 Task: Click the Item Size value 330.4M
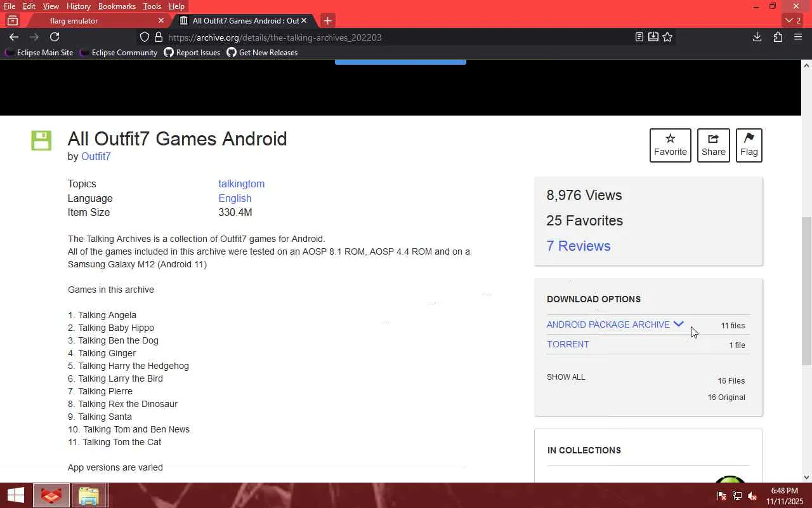click(x=235, y=212)
